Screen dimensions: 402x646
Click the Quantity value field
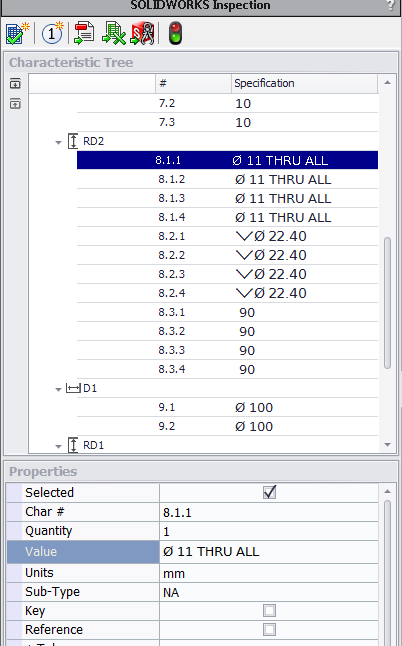(x=269, y=531)
